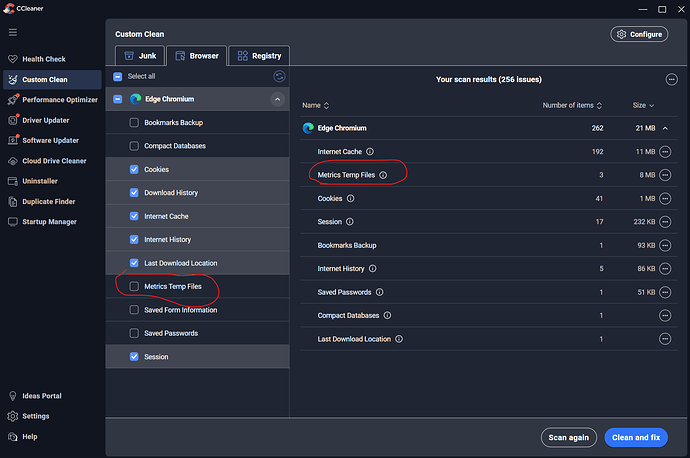Image resolution: width=690 pixels, height=458 pixels.
Task: Click the Software Updater icon
Action: coord(13,140)
